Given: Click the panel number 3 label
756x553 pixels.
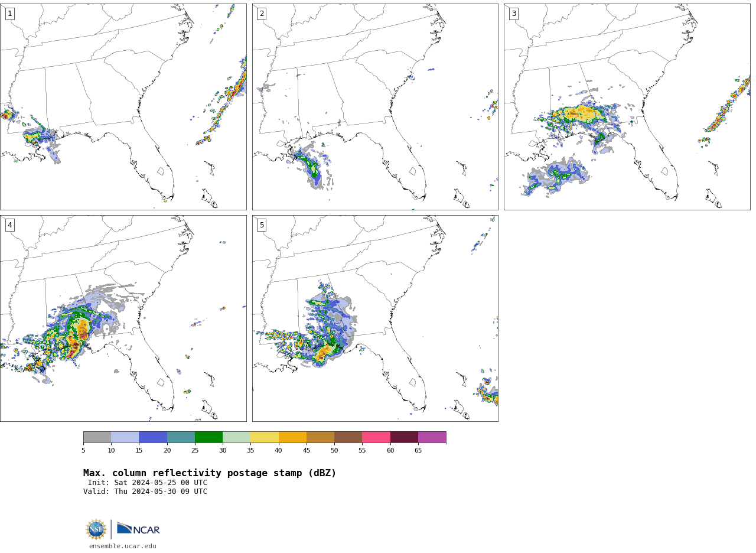Looking at the screenshot, I should pos(513,14).
